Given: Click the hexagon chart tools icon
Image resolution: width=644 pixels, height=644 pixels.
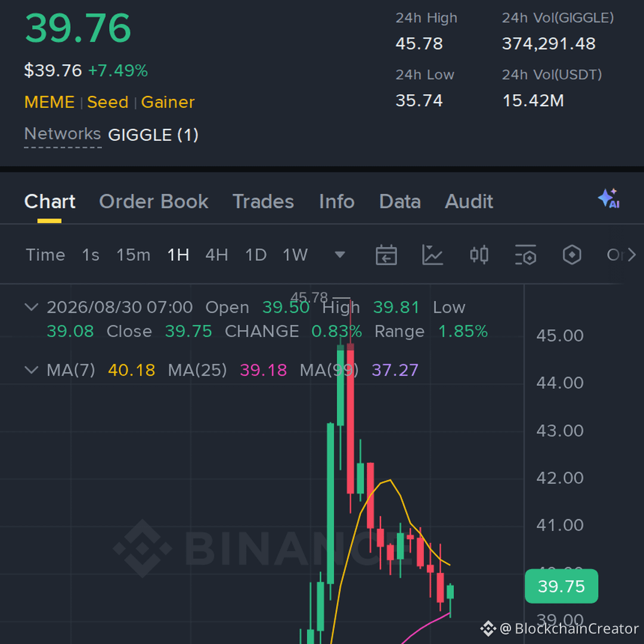Looking at the screenshot, I should click(572, 255).
